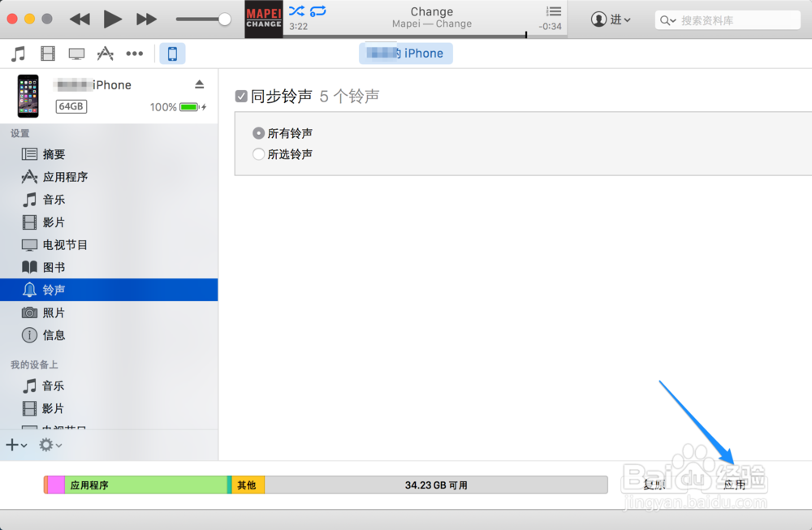
Task: Select 所有铃声 radio button
Action: 258,134
